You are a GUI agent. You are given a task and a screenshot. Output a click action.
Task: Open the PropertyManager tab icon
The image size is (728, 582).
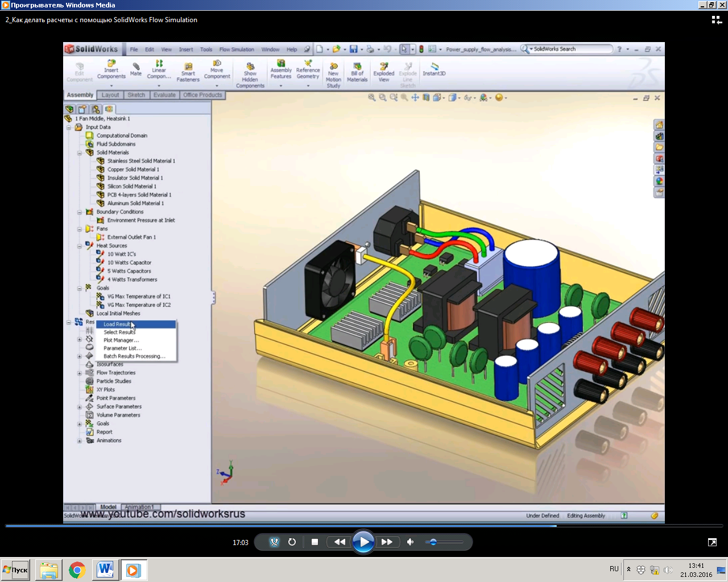tap(82, 109)
